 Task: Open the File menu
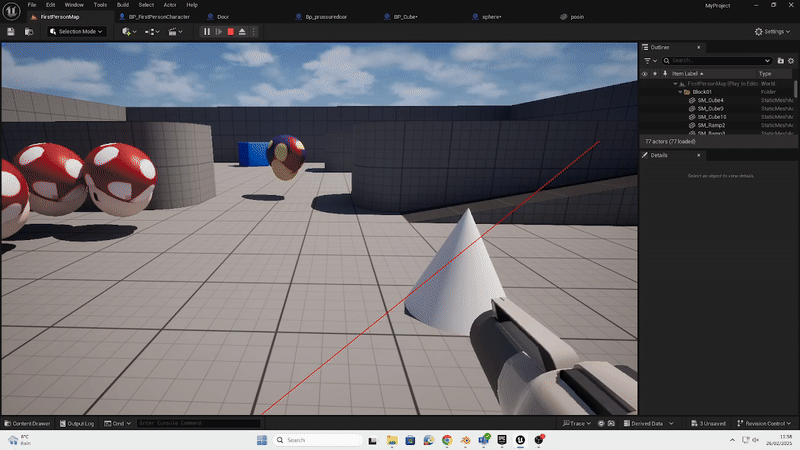[x=32, y=5]
